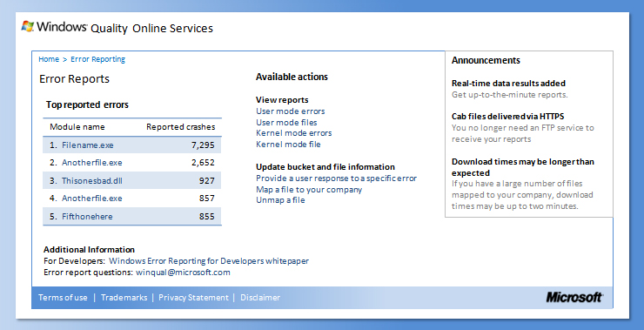
Task: Click View reports subheading
Action: click(x=282, y=100)
